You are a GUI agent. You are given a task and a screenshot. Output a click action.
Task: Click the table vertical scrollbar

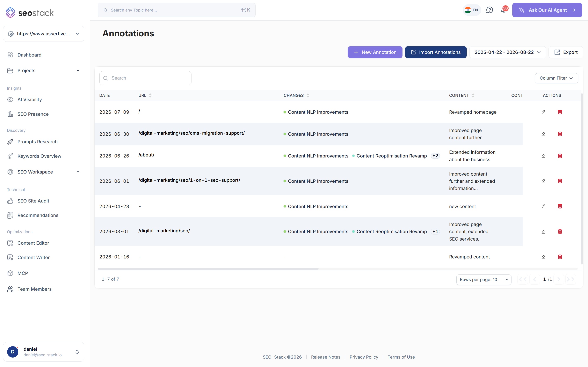pyautogui.click(x=582, y=179)
